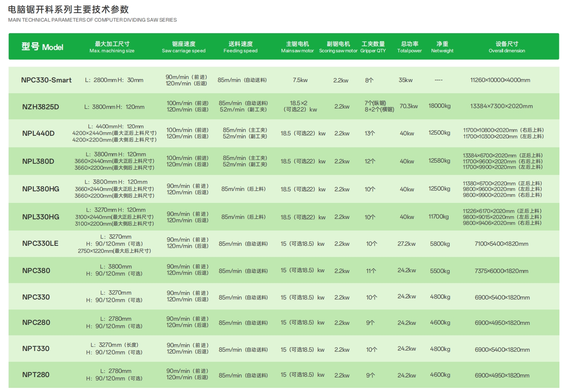Select the Total power column header
The width and height of the screenshot is (568, 392).
pos(409,47)
